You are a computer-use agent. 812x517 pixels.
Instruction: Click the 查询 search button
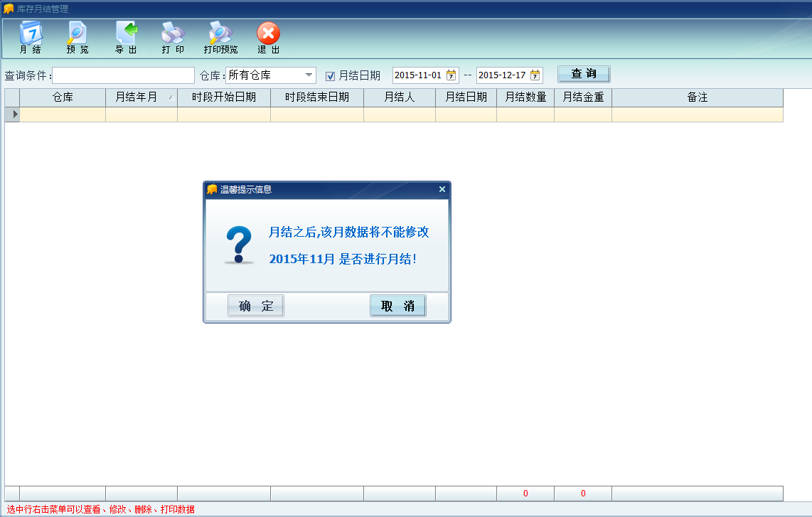coord(583,75)
